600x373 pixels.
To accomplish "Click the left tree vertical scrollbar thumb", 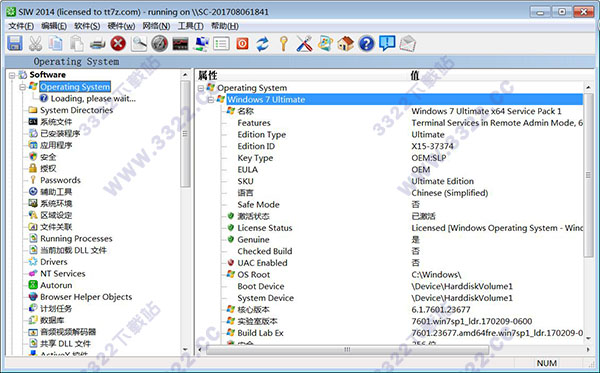I will [186, 134].
